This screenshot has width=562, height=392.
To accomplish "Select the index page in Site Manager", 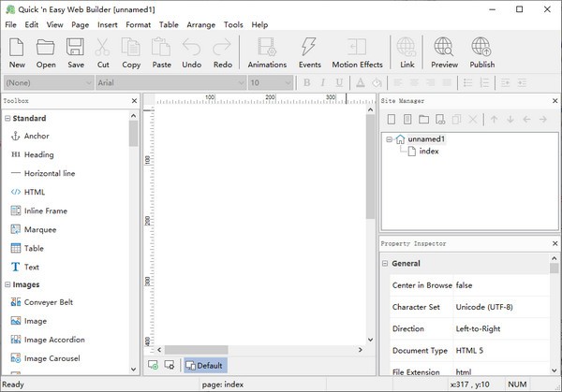I will coord(429,152).
